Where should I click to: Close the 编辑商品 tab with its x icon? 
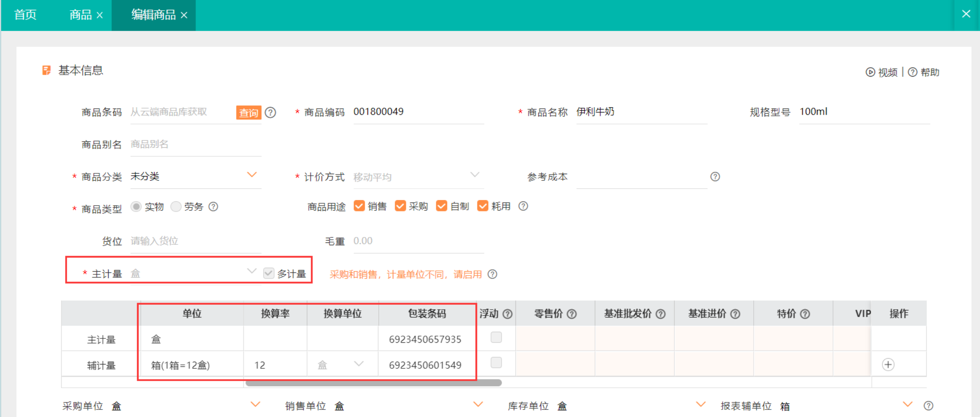(184, 15)
